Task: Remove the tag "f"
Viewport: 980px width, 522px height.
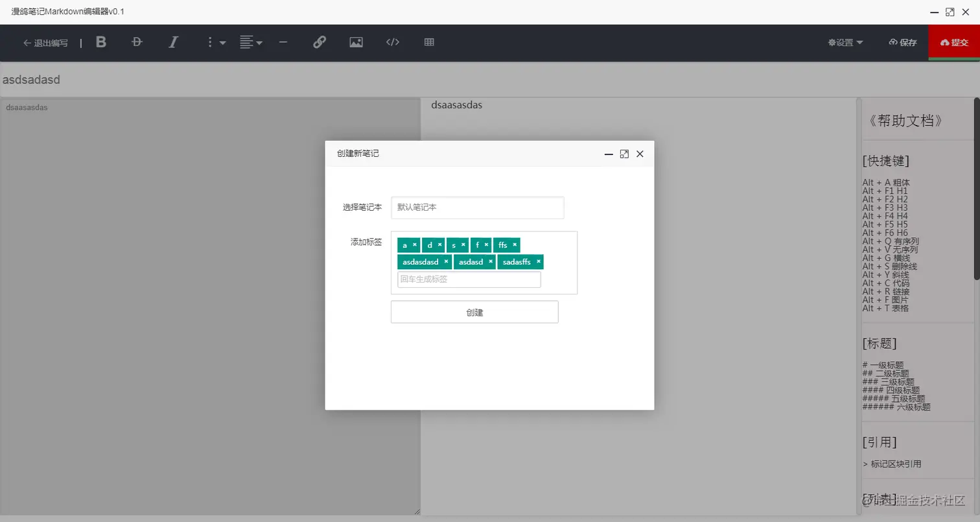Action: tap(486, 244)
